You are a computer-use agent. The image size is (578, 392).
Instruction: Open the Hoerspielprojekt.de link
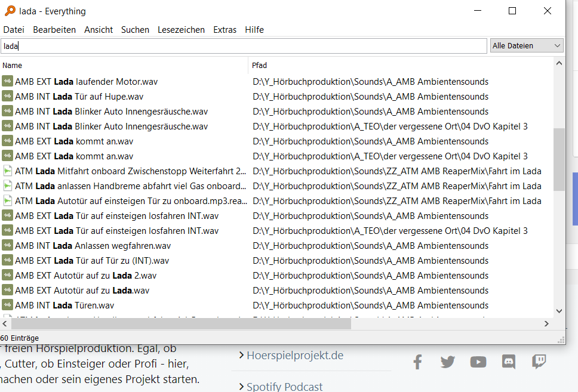pos(295,355)
